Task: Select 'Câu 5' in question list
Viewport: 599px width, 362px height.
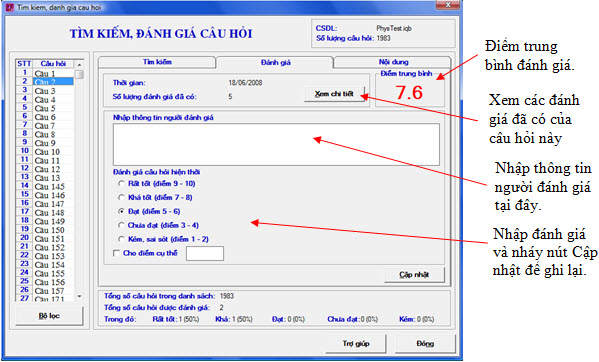Action: coord(45,108)
